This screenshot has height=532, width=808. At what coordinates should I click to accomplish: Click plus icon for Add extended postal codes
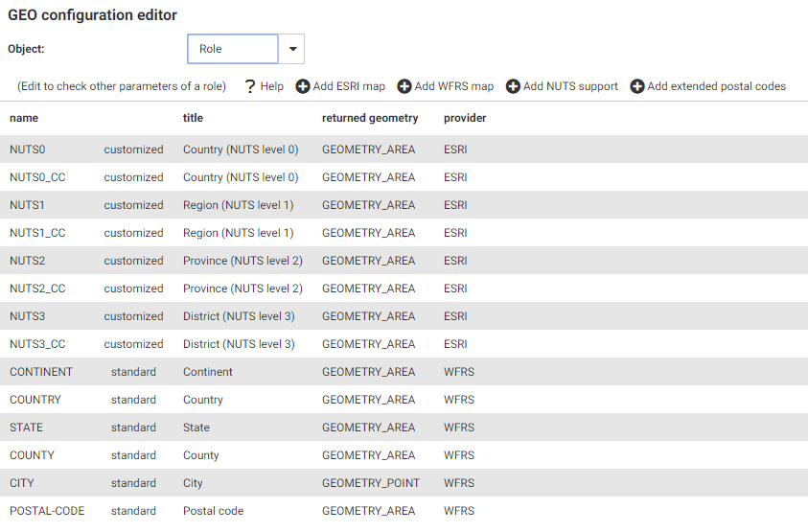click(x=637, y=86)
